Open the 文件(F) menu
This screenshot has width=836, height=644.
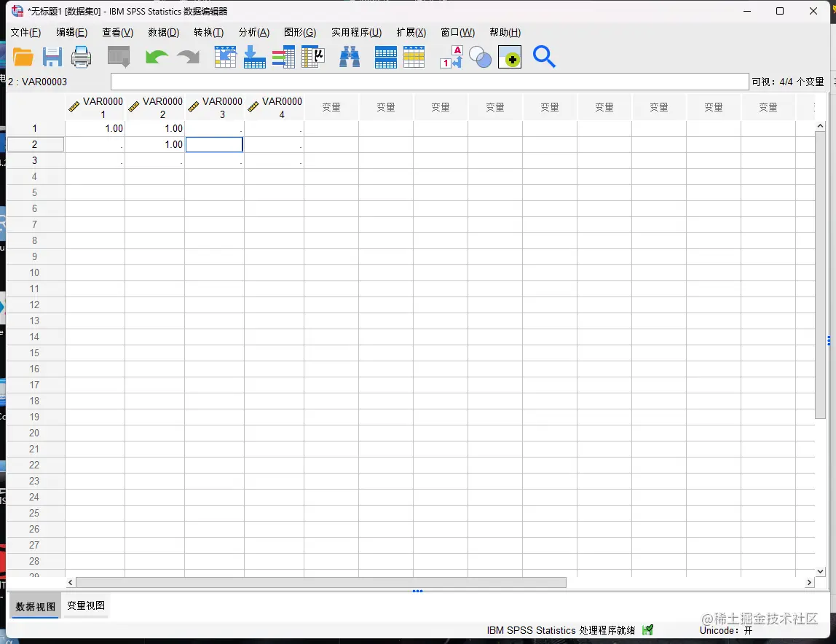click(x=25, y=33)
